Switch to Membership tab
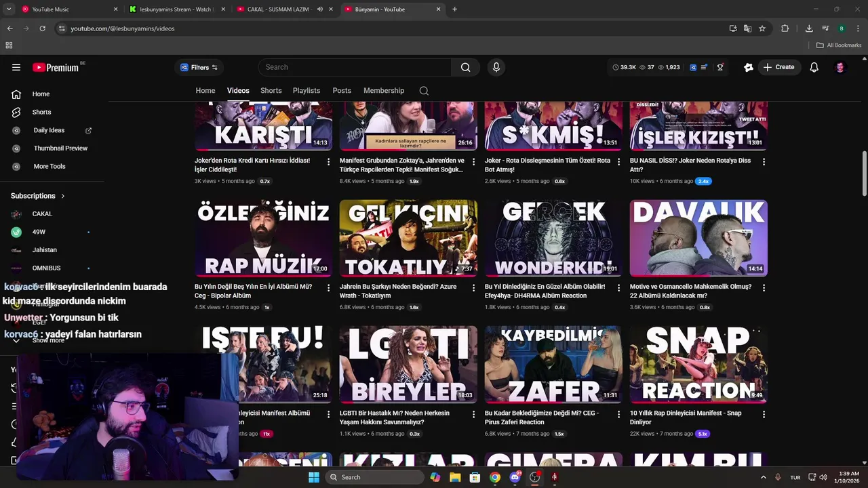The height and width of the screenshot is (488, 868). (x=384, y=91)
